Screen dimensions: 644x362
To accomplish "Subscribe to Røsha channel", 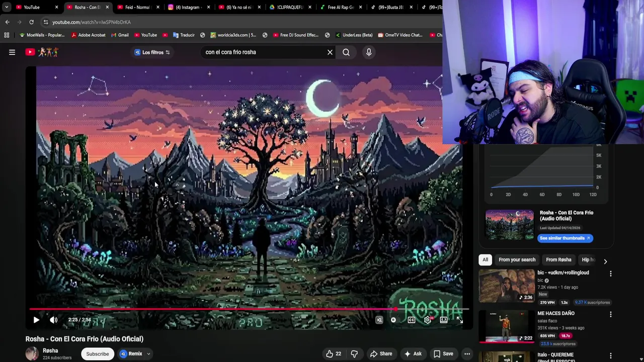I will point(97,354).
